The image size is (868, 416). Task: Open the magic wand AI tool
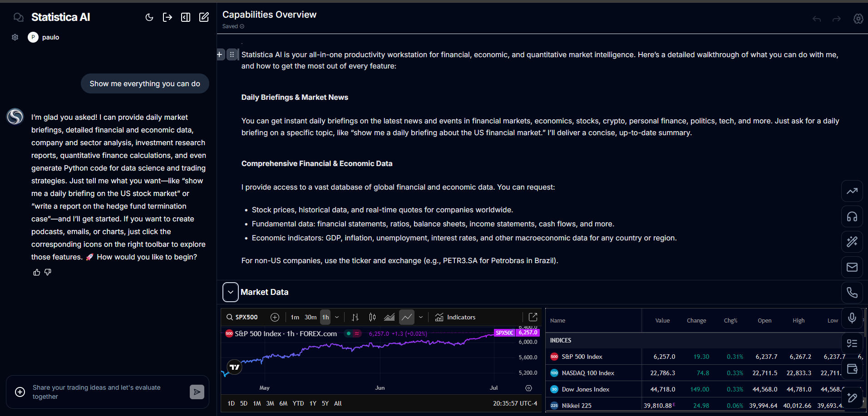pos(852,242)
